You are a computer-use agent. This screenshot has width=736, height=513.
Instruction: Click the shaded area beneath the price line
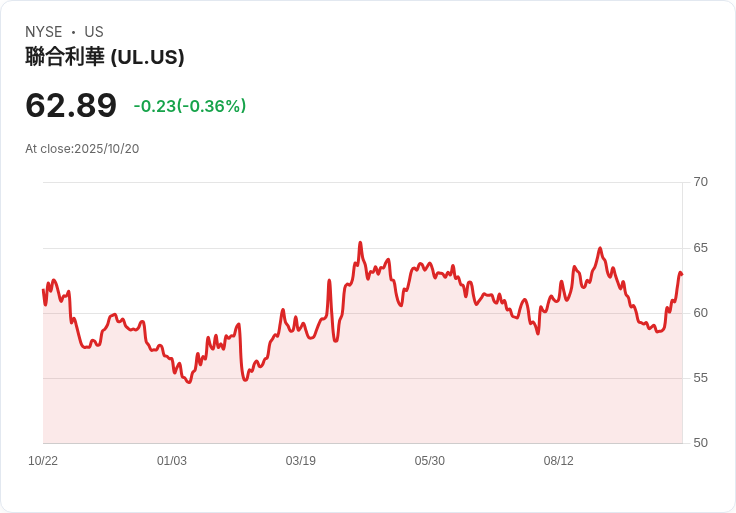(x=400, y=390)
